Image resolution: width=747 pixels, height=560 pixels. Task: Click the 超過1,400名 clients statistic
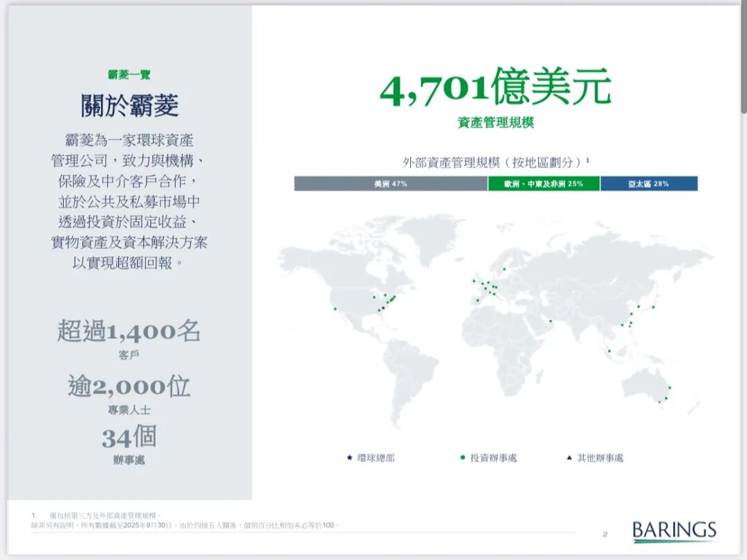point(129,332)
